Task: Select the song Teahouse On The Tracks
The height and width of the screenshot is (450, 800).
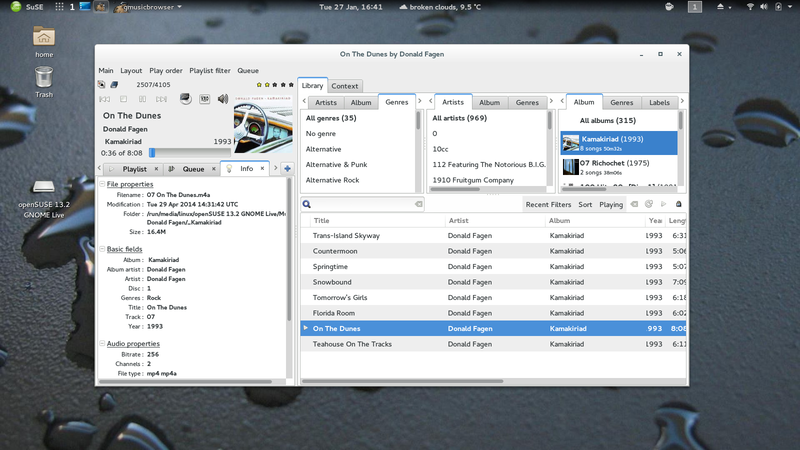Action: (x=493, y=344)
